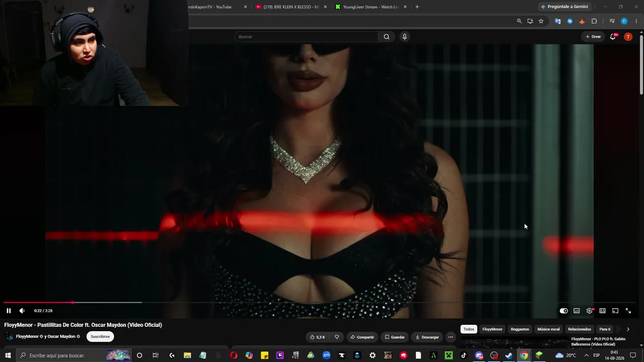
Task: Open Opera browser from the taskbar
Action: point(233,355)
